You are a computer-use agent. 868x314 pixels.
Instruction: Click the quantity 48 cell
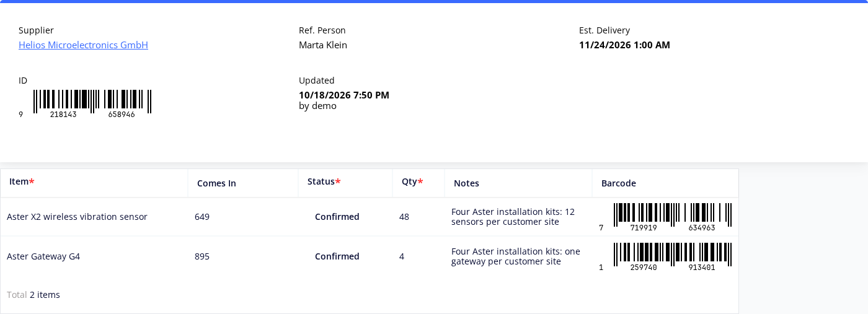point(418,217)
